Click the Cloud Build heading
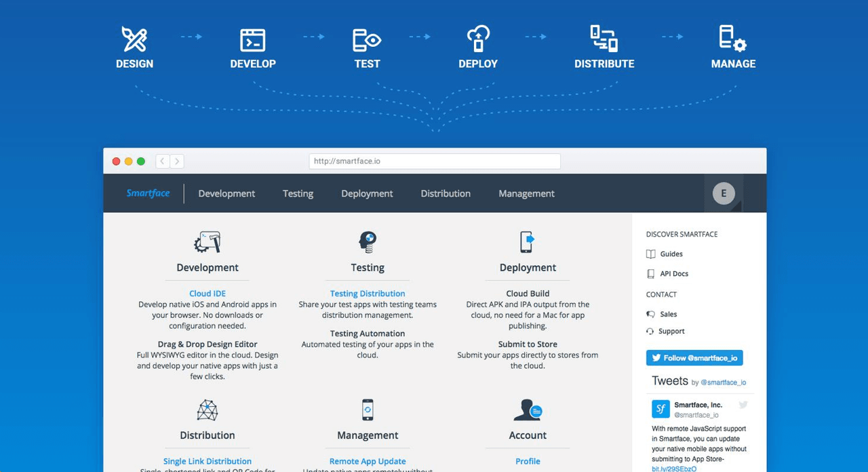868x472 pixels. pyautogui.click(x=528, y=294)
